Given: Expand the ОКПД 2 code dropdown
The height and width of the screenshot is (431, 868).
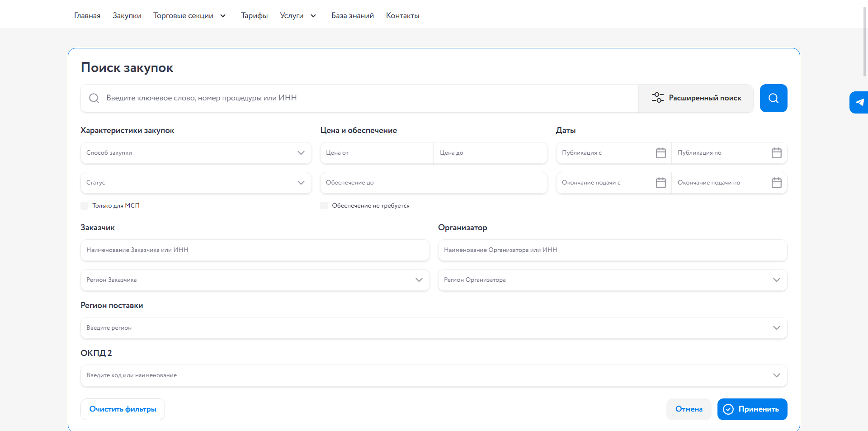Looking at the screenshot, I should click(777, 375).
